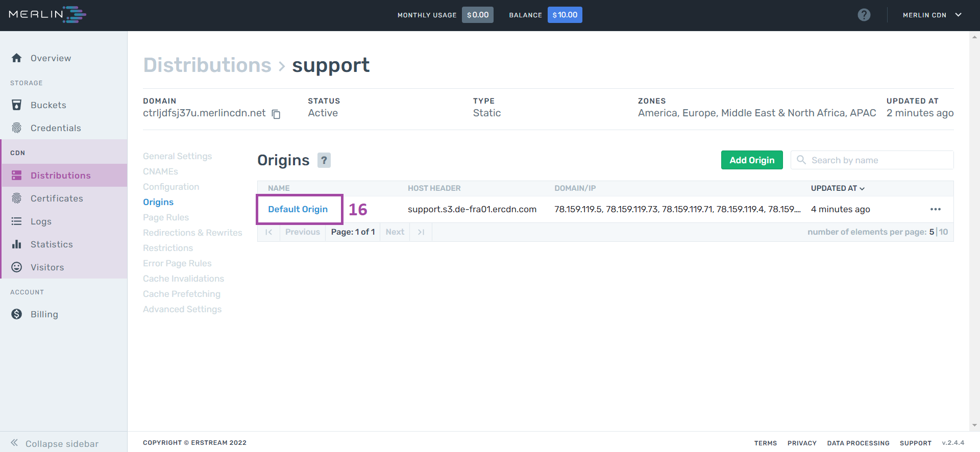
Task: Click the Add Origin button
Action: pos(752,160)
